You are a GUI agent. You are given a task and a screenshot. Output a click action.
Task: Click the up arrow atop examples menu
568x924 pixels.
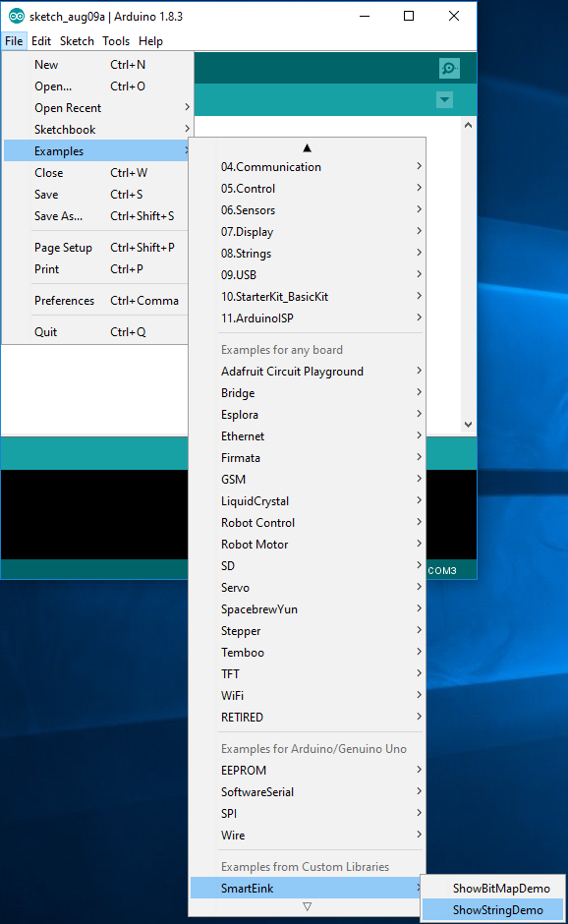click(x=307, y=147)
